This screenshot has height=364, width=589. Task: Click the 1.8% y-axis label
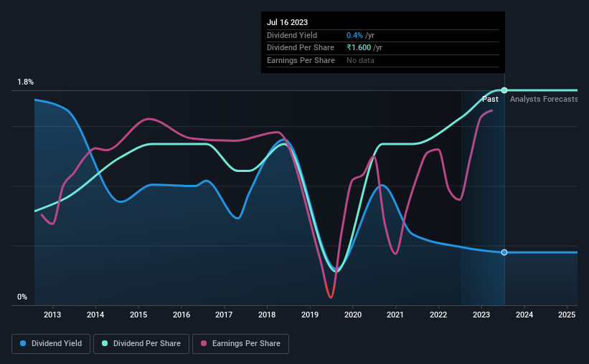pos(26,82)
